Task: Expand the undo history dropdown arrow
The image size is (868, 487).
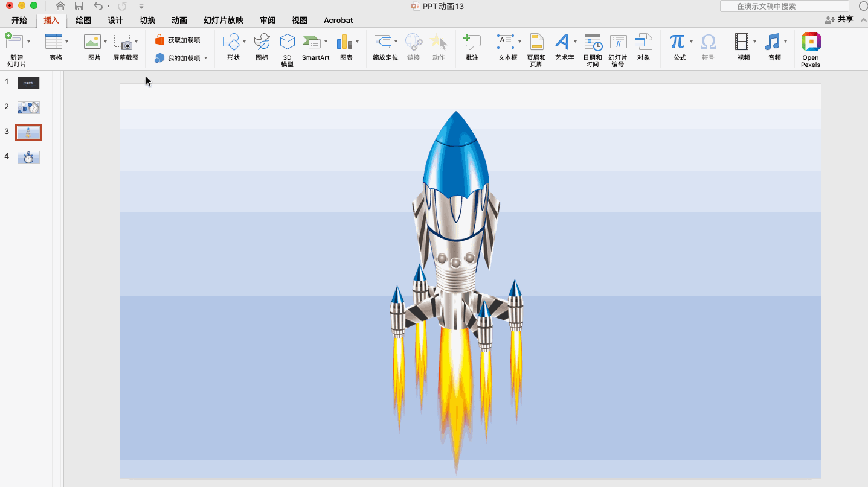Action: click(x=108, y=6)
